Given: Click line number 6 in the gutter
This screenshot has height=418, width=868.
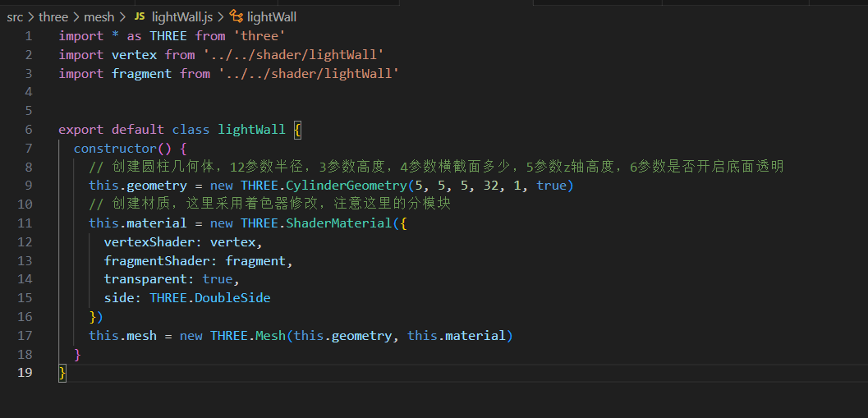Looking at the screenshot, I should [29, 130].
